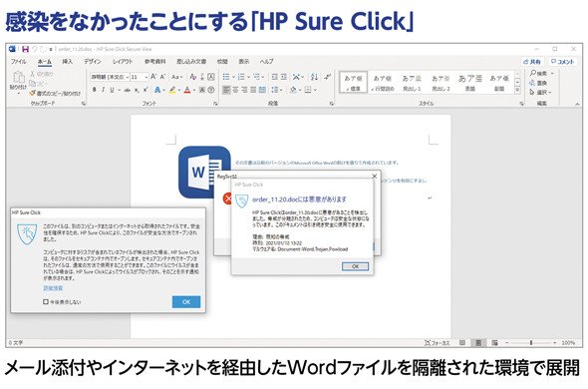This screenshot has width=588, height=389.
Task: Check the 今後表示しない checkbox
Action: (46, 301)
